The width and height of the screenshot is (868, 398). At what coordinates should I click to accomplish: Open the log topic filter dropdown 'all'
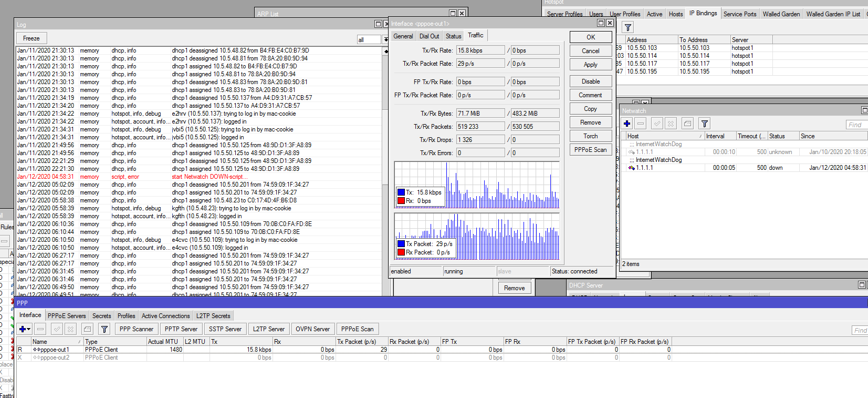coord(386,39)
